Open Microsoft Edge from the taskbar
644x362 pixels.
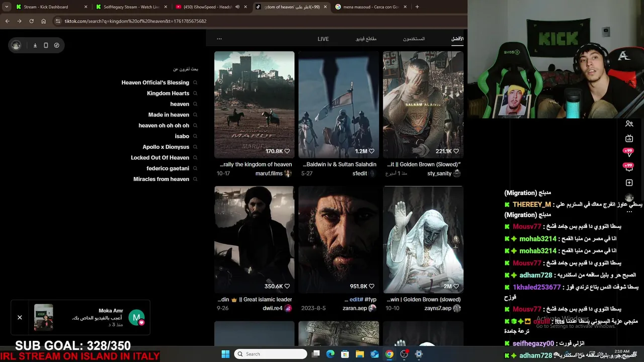pyautogui.click(x=331, y=354)
